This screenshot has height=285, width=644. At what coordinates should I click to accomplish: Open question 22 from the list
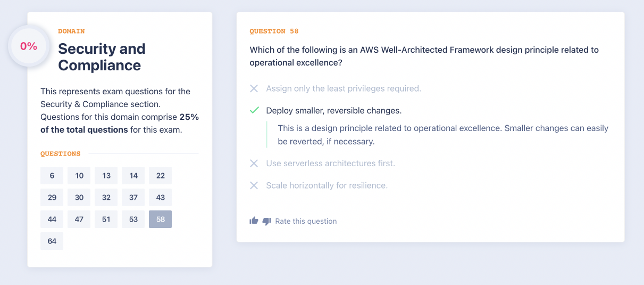coord(160,176)
